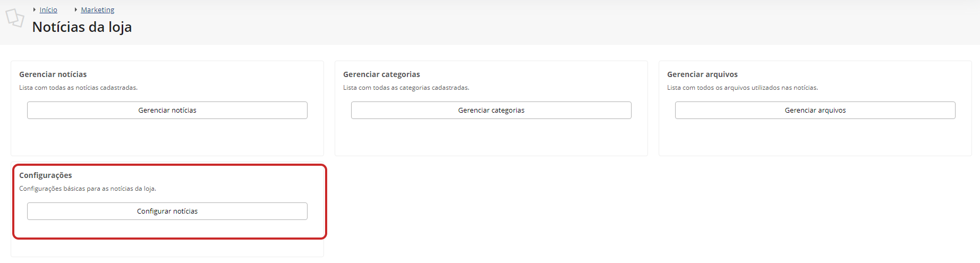980x263 pixels.
Task: Click the partially visible card below Configurações
Action: (x=167, y=249)
